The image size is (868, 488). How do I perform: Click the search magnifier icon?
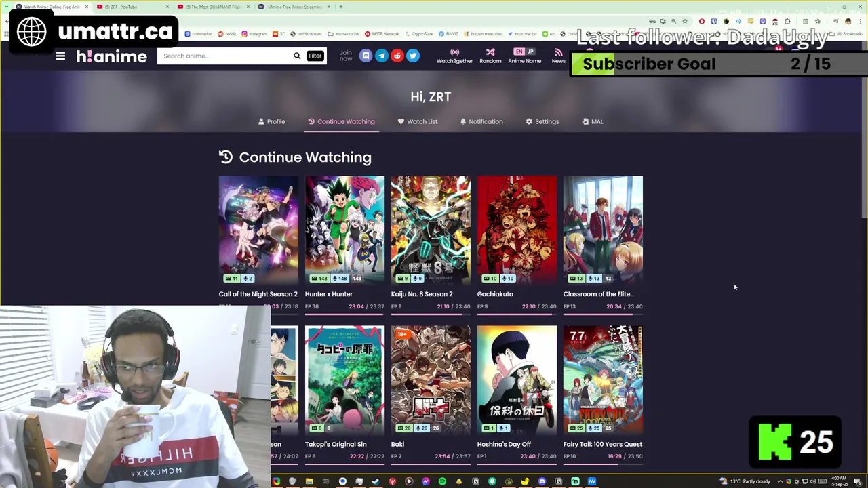click(x=296, y=56)
